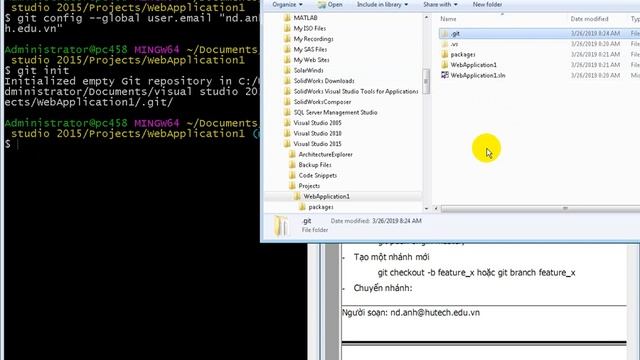Click the MATLAB folder icon
The image size is (640, 360).
(287, 18)
